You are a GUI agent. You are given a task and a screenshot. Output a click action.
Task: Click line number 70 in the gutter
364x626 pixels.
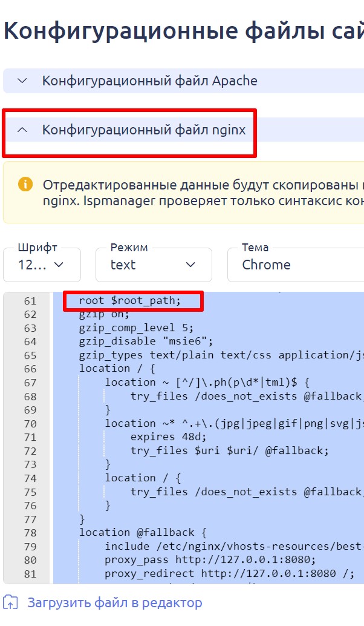coord(30,423)
